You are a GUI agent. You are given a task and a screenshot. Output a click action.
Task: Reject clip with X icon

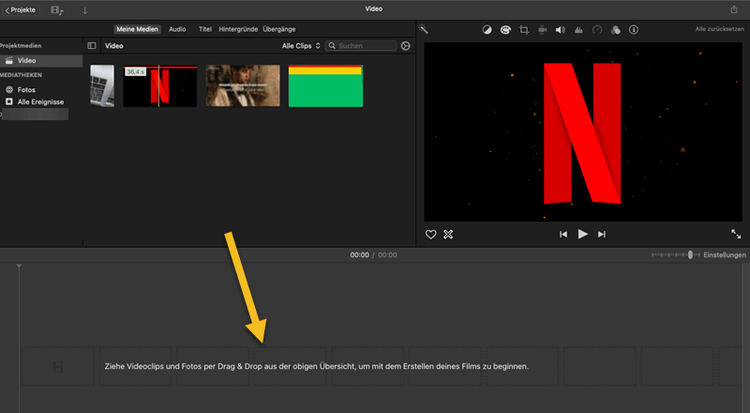448,234
